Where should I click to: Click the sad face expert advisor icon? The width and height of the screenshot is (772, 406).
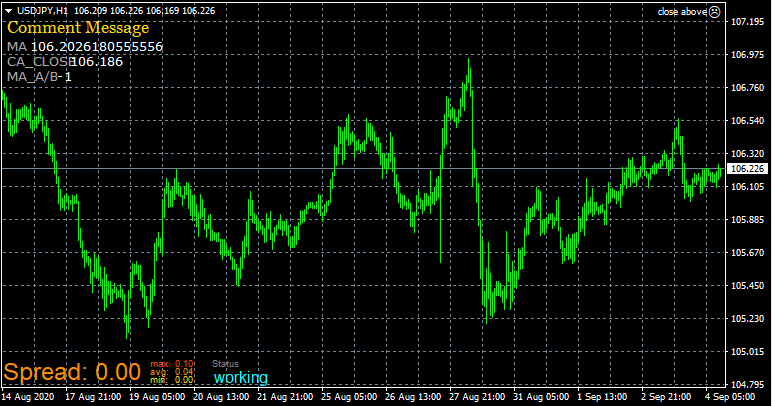[714, 12]
